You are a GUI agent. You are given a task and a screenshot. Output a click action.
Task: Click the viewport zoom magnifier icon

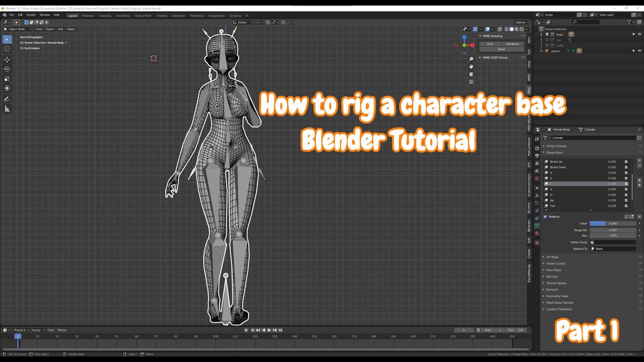[x=471, y=59]
